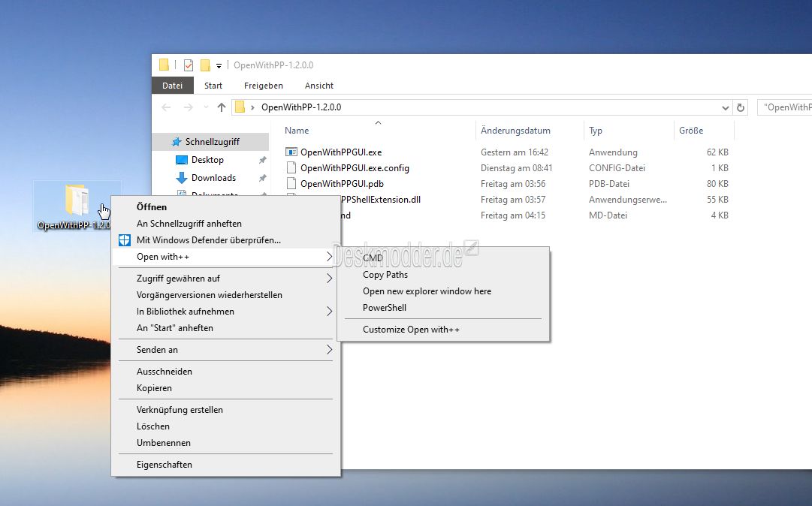
Task: Choose Öffnen in the context menu
Action: (x=226, y=207)
